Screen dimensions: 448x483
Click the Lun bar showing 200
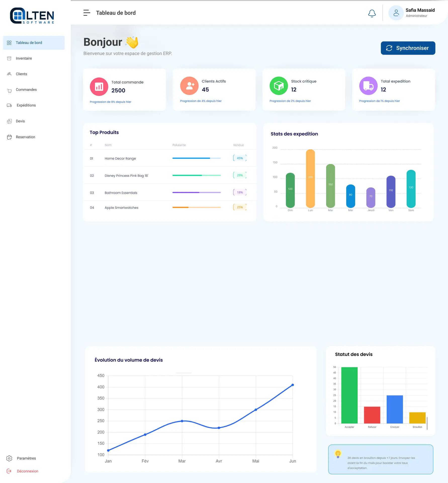click(x=310, y=179)
